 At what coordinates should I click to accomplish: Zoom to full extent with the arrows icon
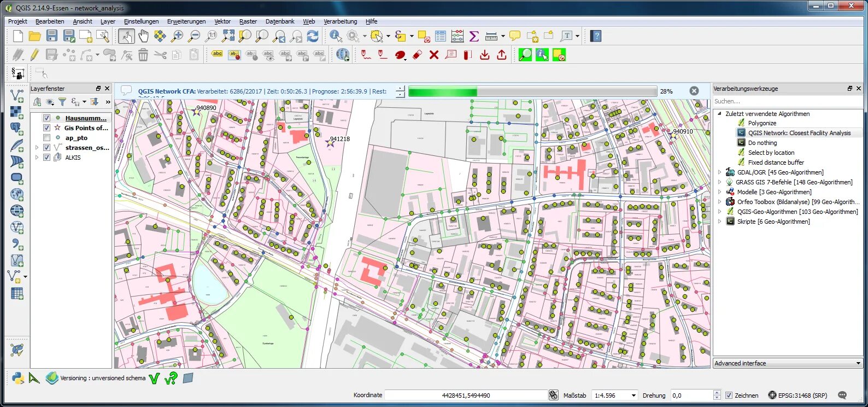[x=228, y=36]
